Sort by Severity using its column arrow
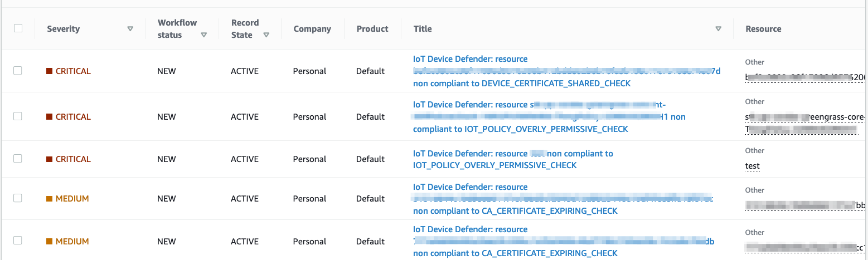The height and width of the screenshot is (260, 868). pos(130,29)
